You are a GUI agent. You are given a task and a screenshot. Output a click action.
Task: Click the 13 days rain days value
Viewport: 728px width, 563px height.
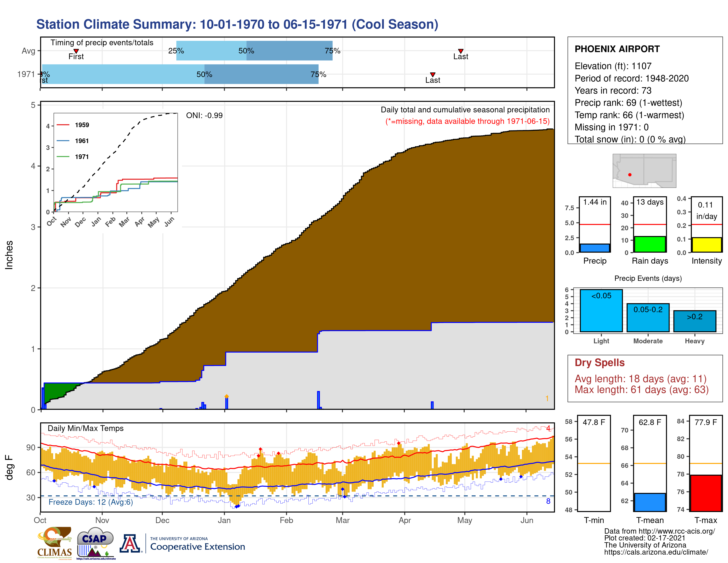pyautogui.click(x=650, y=202)
